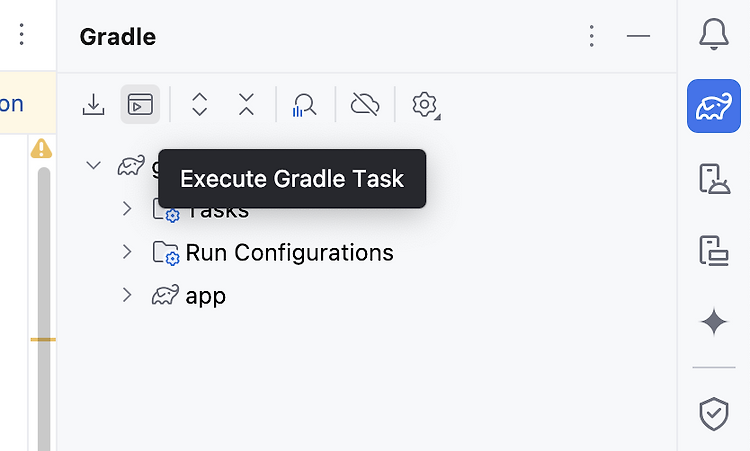Select the app module in tree
This screenshot has width=750, height=451.
205,296
